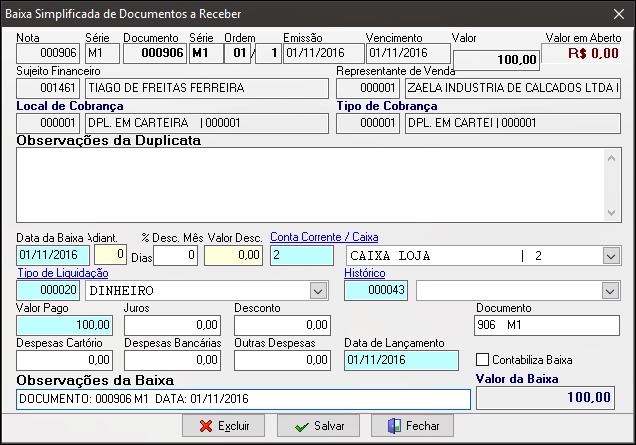
Task: Click the Tipo de Cobrança code field
Action: [368, 123]
